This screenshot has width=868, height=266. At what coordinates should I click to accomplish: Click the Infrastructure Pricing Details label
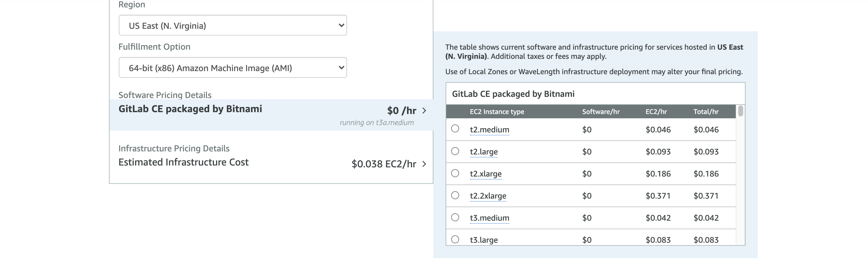pos(174,149)
